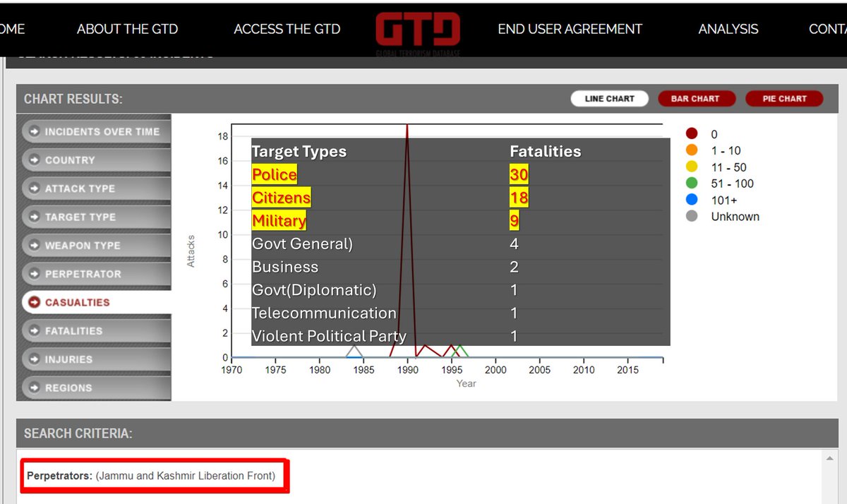Screen dimensions: 847x504
Task: Select the Casualties chart tab
Action: (96, 302)
